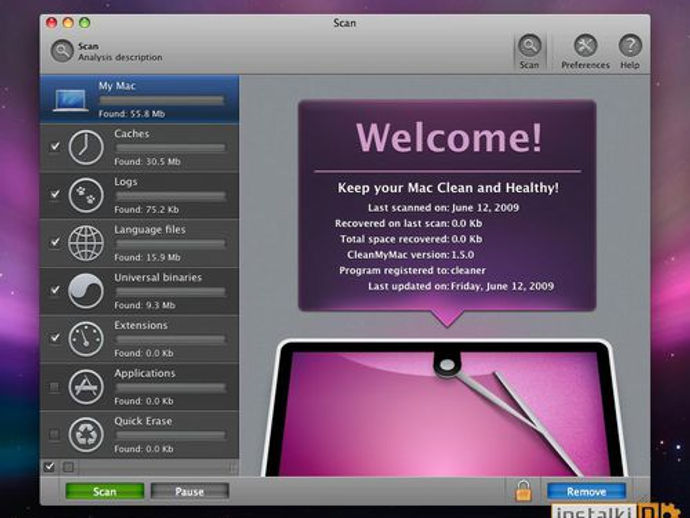Click the blue Remove button
The image size is (690, 518).
coord(586,491)
